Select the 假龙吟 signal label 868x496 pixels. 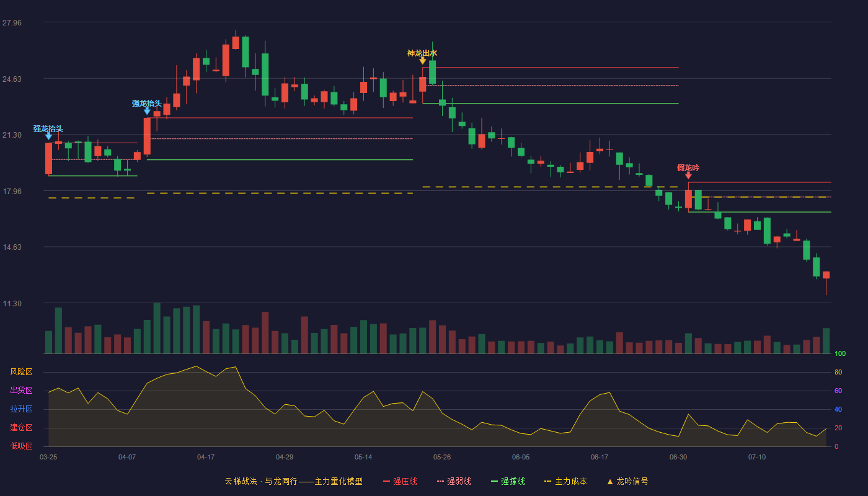(688, 168)
